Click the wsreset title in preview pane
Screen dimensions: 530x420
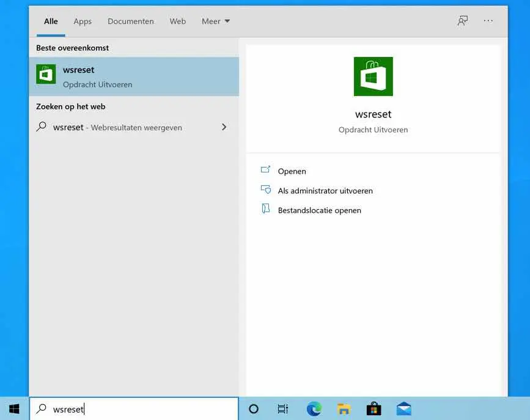373,114
